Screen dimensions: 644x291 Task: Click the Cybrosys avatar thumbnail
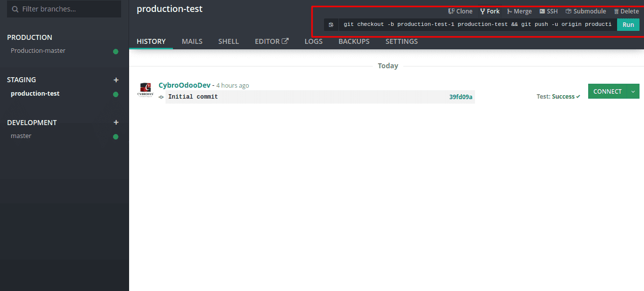[145, 90]
